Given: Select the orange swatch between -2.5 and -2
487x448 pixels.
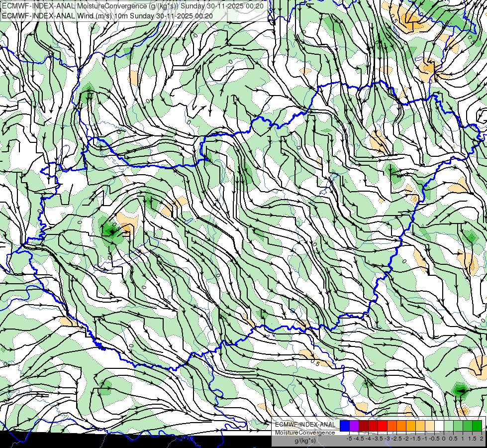Looking at the screenshot, I should (x=401, y=426).
